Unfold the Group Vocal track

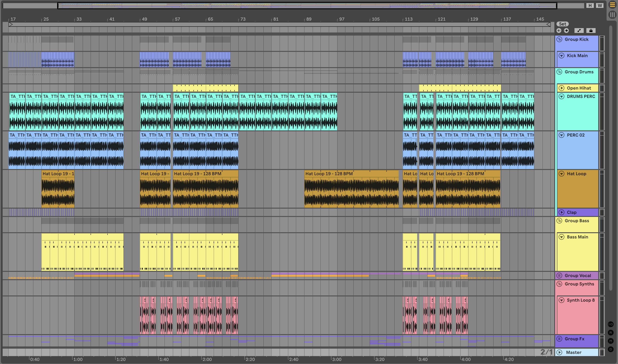pos(559,276)
